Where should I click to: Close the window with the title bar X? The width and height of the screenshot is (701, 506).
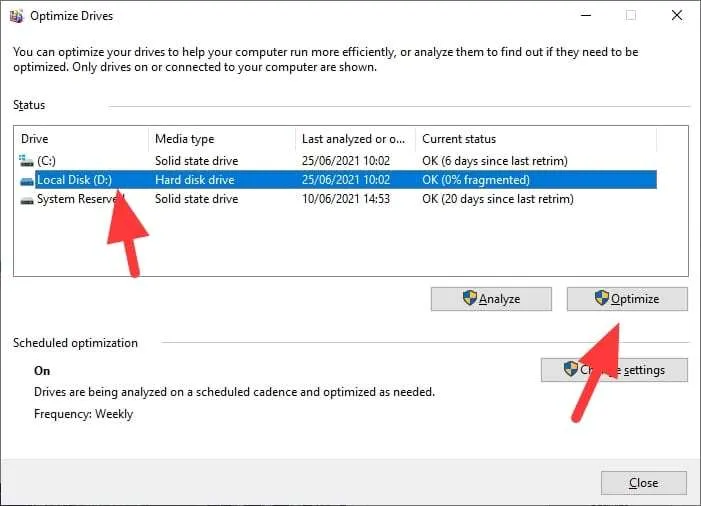[x=677, y=16]
